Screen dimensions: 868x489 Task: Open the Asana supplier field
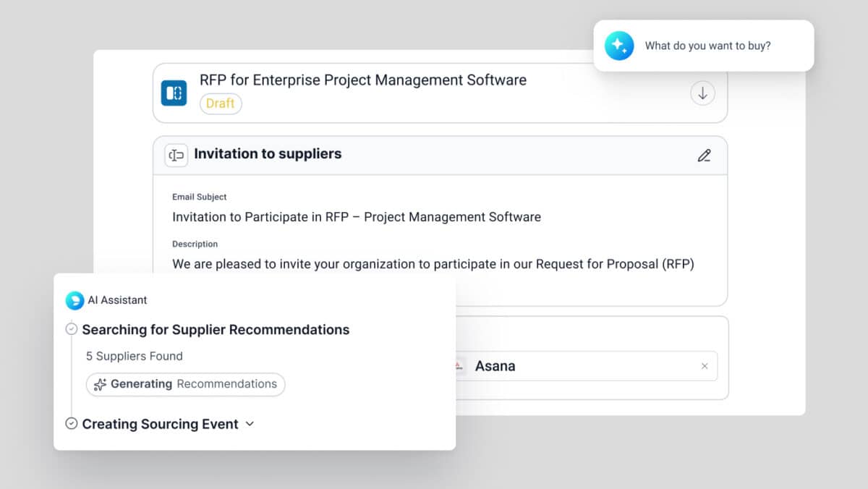coord(579,366)
